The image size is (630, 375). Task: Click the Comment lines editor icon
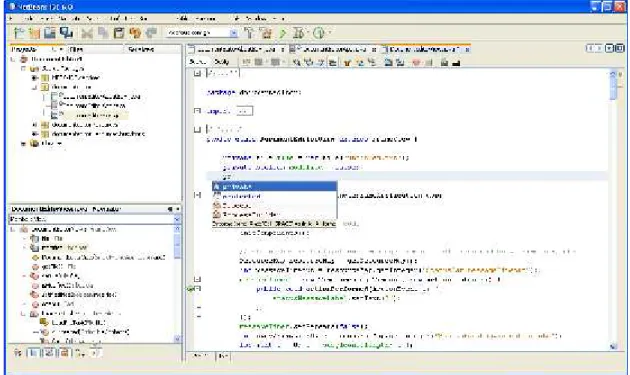click(x=444, y=62)
